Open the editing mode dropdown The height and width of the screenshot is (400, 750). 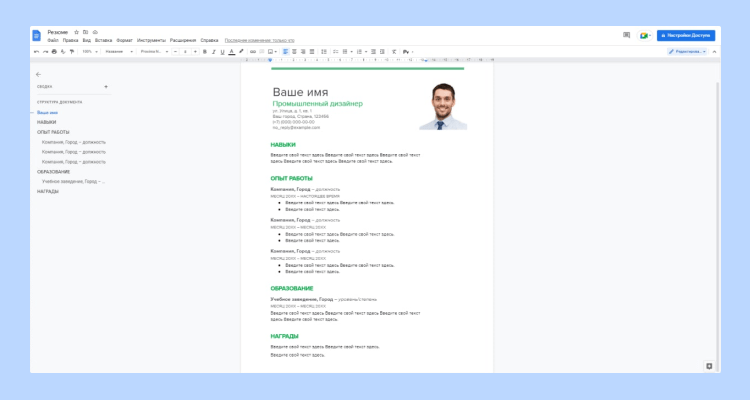[687, 52]
